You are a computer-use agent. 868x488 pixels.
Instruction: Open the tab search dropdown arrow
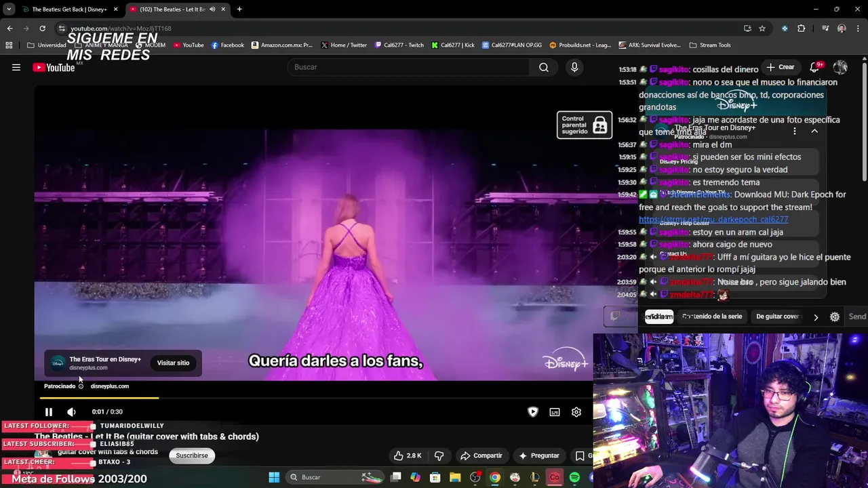point(8,9)
